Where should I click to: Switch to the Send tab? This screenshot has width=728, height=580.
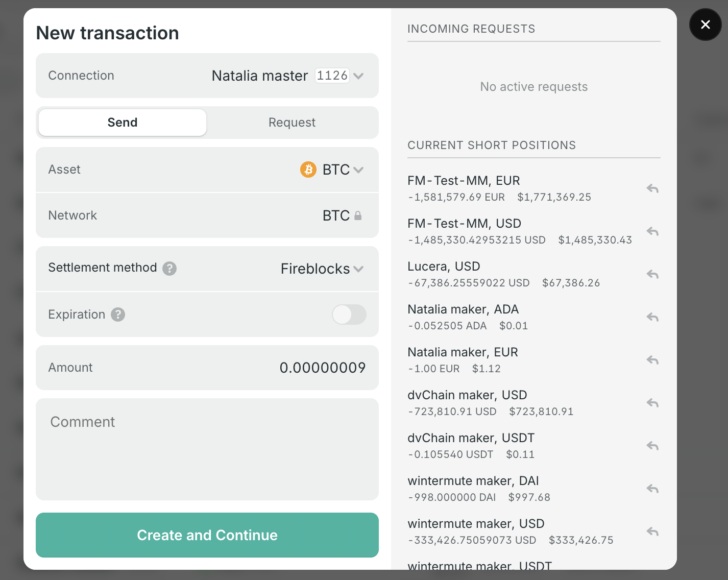point(123,123)
